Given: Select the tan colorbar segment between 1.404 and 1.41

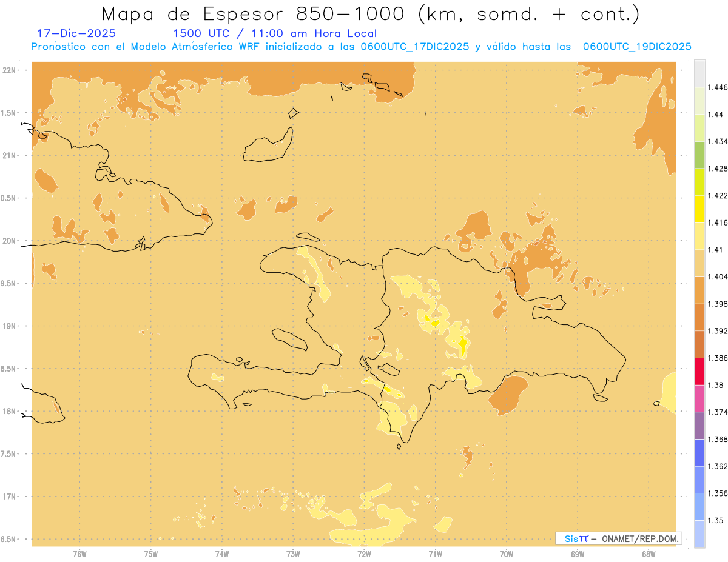Looking at the screenshot, I should pos(699,263).
